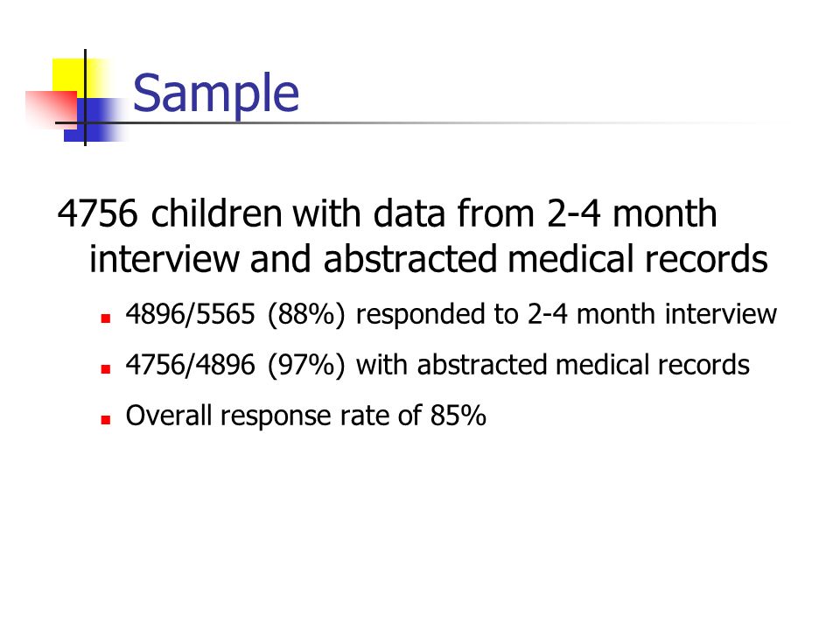The image size is (840, 630).
Task: Click the number 4756 starting the main text
Action: pos(97,213)
